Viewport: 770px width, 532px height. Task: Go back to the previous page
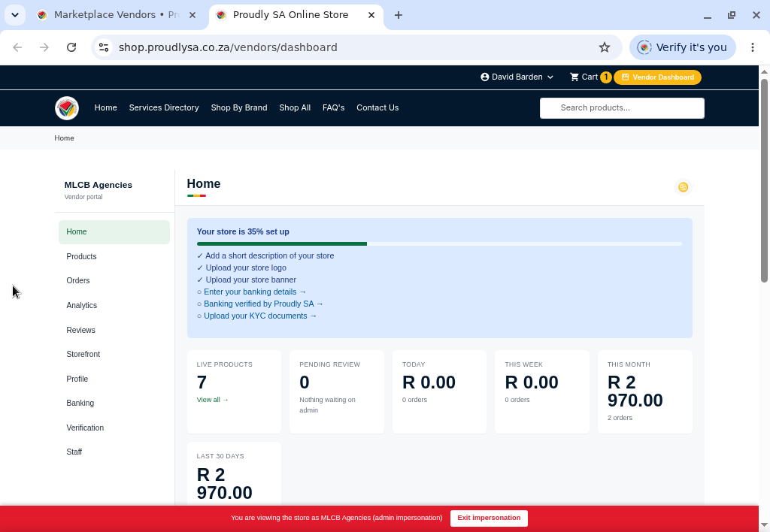click(x=17, y=47)
